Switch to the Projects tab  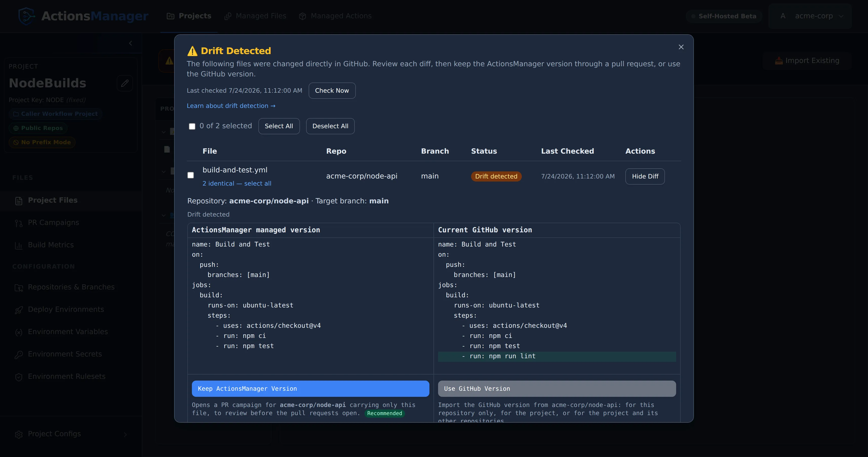coord(189,16)
